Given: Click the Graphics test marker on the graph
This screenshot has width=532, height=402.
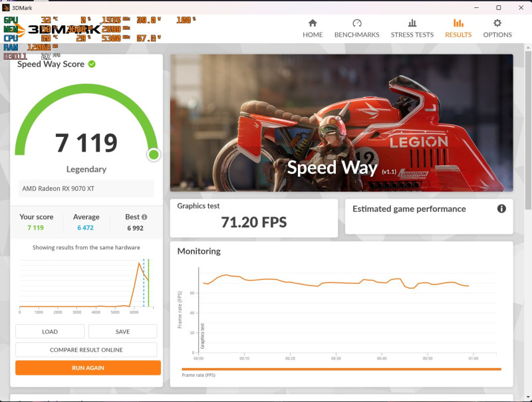Looking at the screenshot, I should [202, 336].
